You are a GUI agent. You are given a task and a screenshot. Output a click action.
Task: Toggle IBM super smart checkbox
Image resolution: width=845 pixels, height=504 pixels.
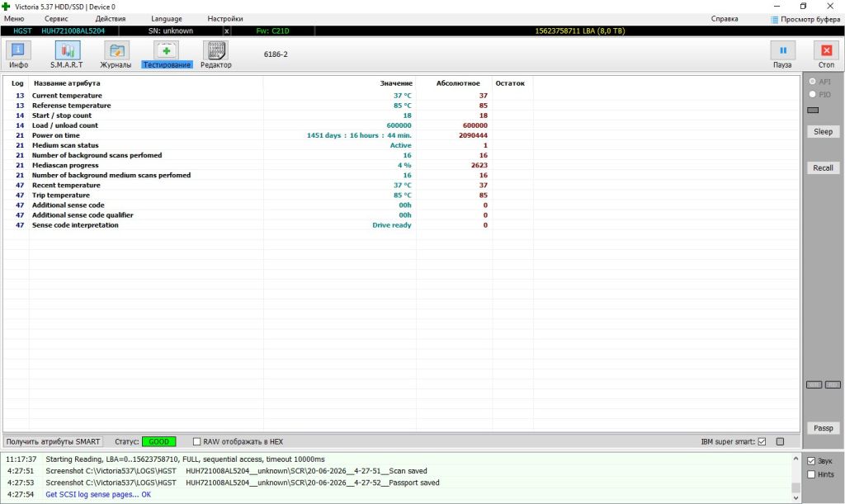coord(762,441)
